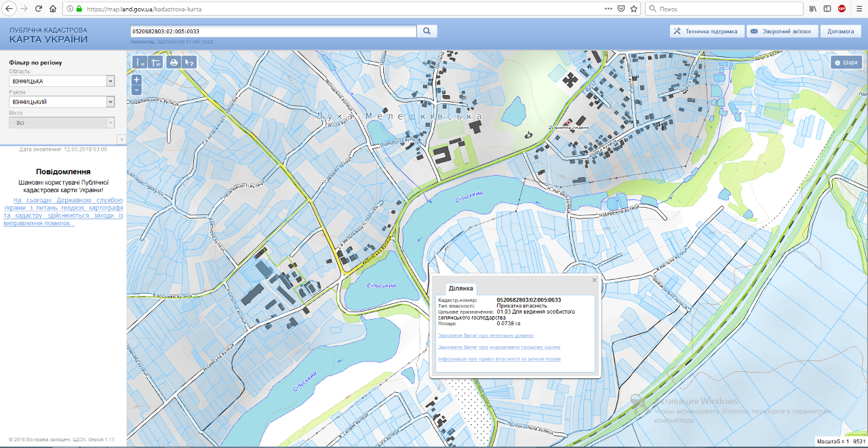The image size is (868, 448).
Task: Bookmark this page with star icon
Action: coord(633,9)
